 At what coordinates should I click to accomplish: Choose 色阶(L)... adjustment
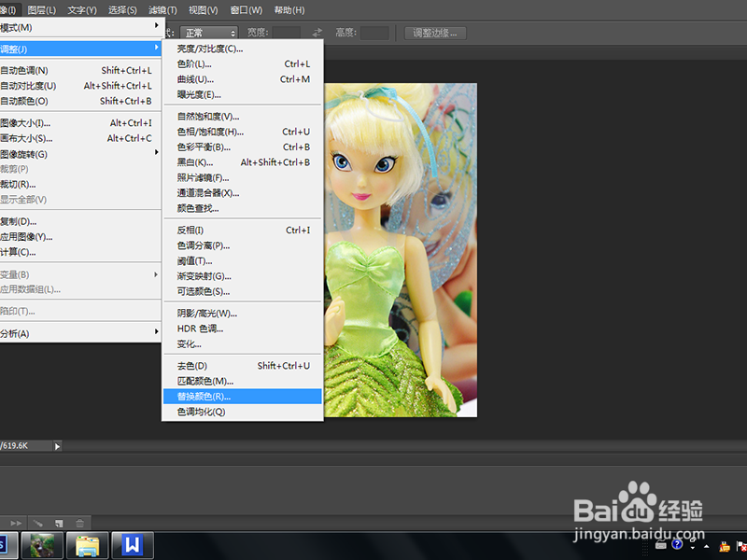coord(243,63)
